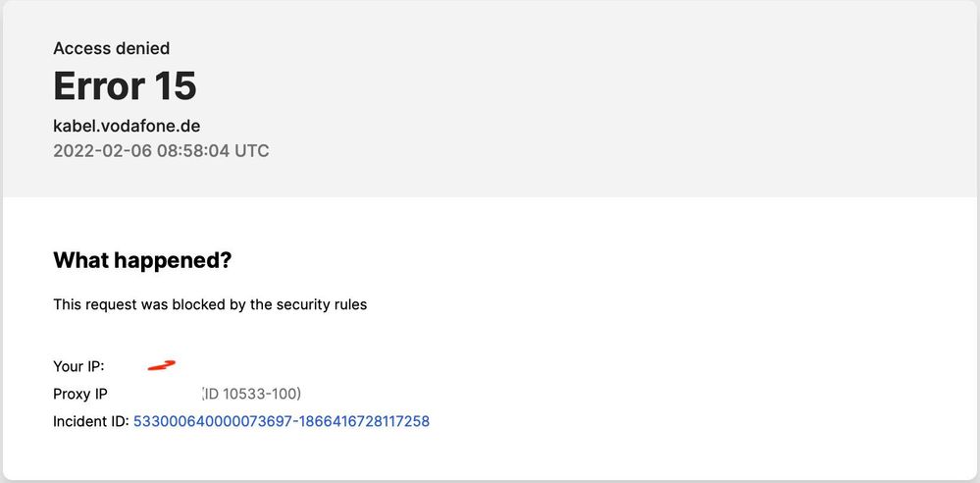Click the "Incident ID:" label
This screenshot has height=483, width=980.
coord(90,422)
